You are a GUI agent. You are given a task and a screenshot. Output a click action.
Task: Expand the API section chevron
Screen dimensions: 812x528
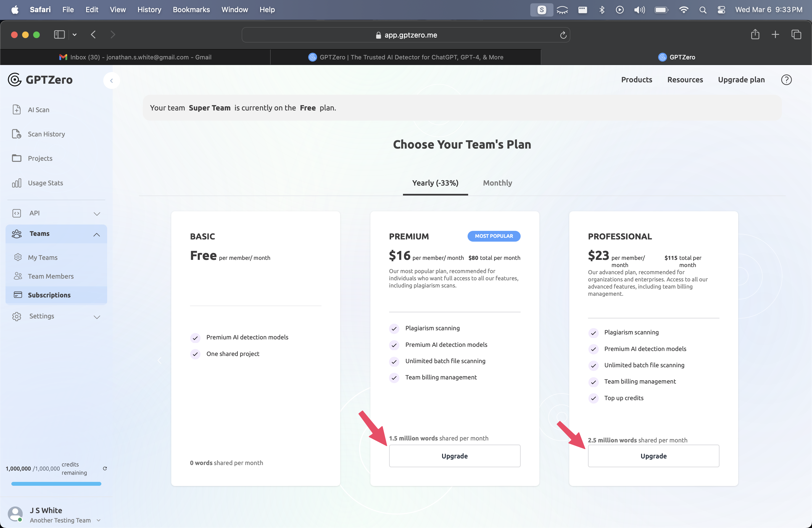tap(97, 214)
